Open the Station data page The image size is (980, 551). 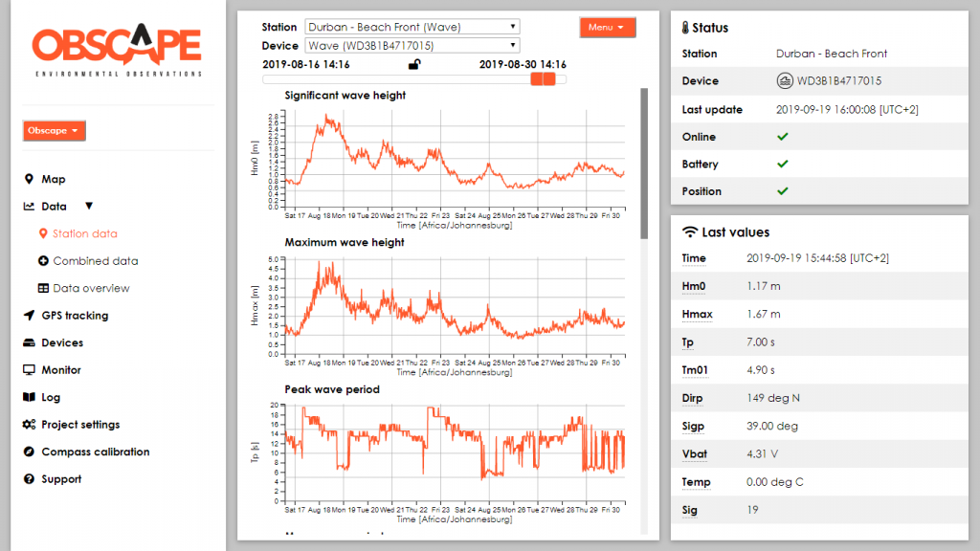[84, 233]
